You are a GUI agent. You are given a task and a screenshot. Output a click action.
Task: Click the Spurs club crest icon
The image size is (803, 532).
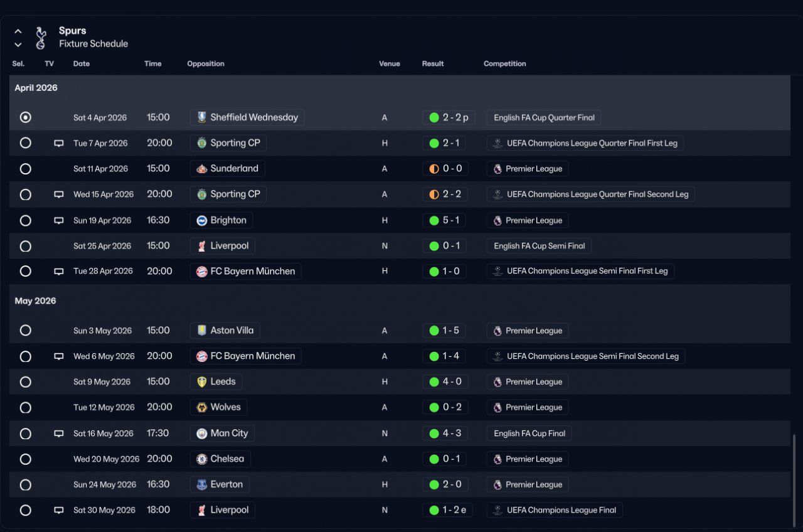[x=41, y=38]
